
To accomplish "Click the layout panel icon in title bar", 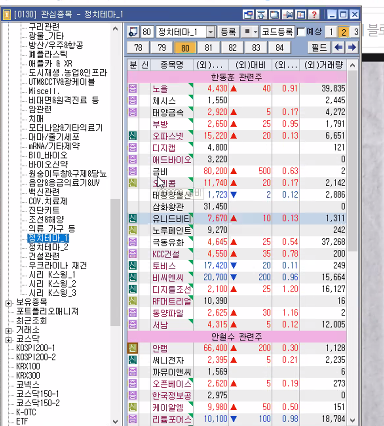I will [301, 15].
